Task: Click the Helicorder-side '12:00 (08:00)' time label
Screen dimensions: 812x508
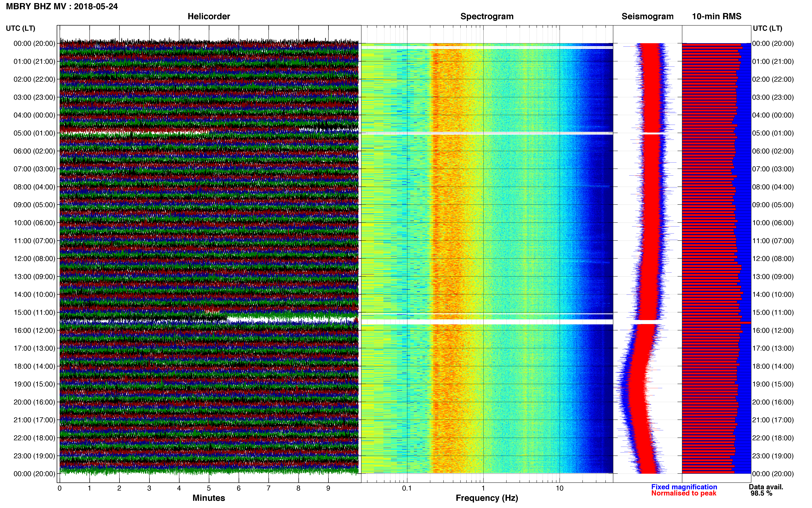Action: point(34,259)
